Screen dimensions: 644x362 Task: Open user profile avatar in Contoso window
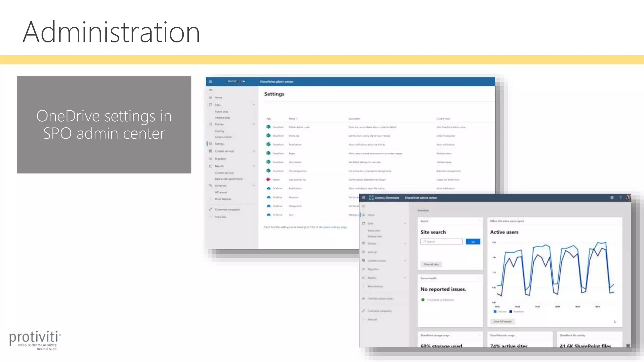tap(628, 198)
